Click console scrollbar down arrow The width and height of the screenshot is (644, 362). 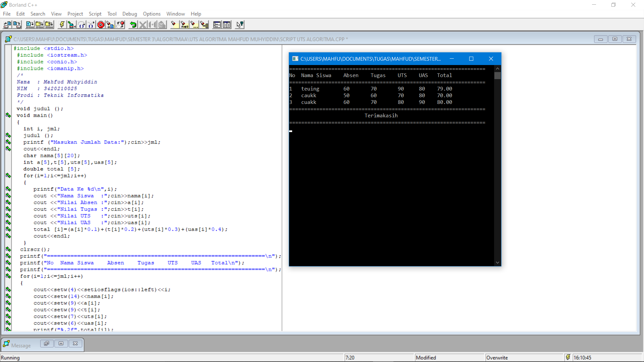tap(497, 263)
